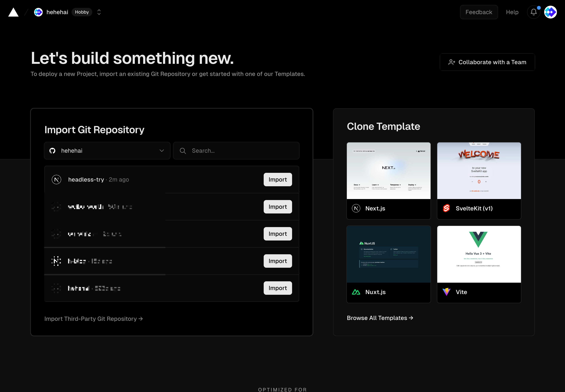Click the SvelteKit logo icon

point(446,208)
